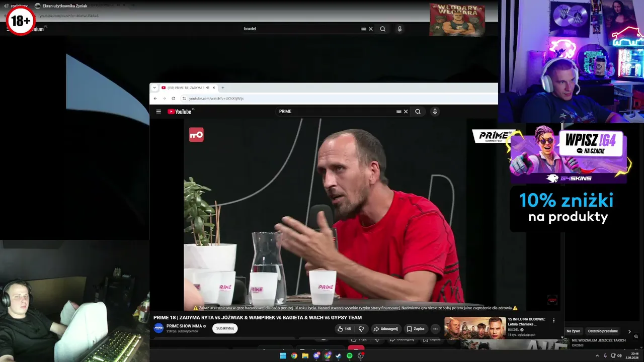Like the PRIME 18 video
This screenshot has height=362, width=644.
point(345,329)
